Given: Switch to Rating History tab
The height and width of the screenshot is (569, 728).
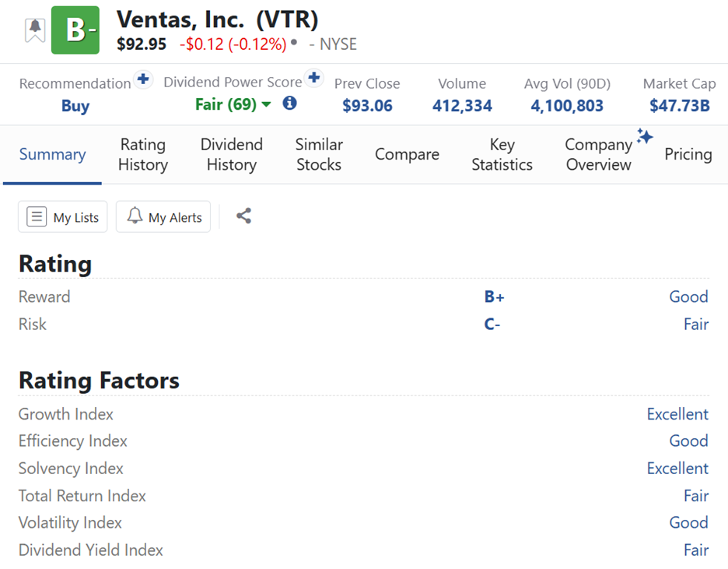Looking at the screenshot, I should tap(143, 154).
